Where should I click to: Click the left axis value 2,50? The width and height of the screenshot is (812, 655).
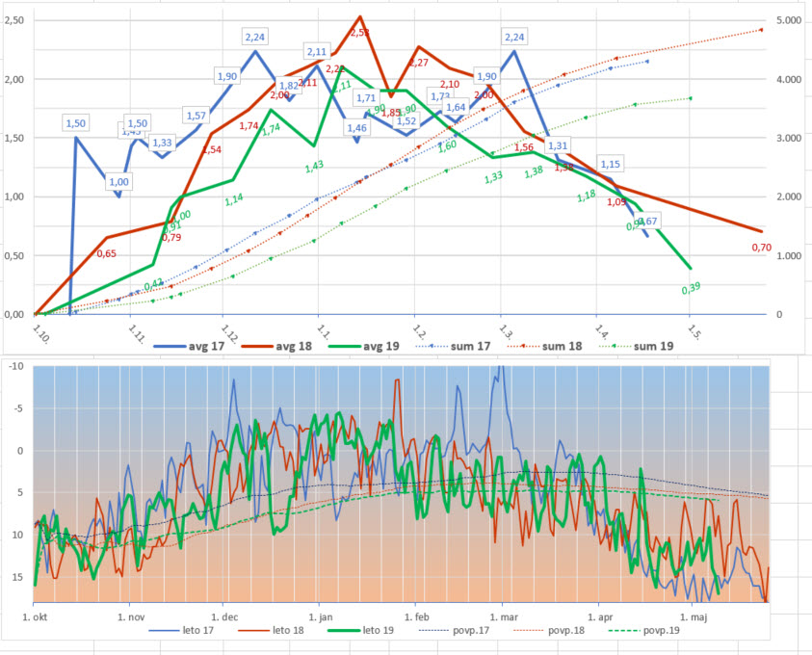point(13,20)
